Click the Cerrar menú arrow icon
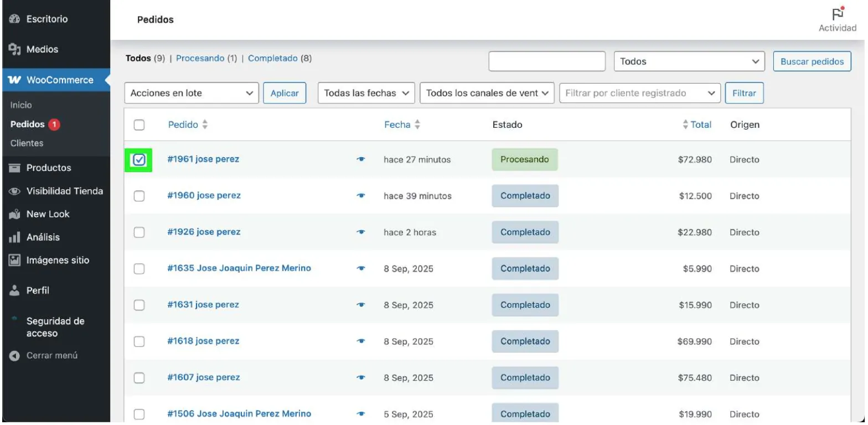Image resolution: width=868 pixels, height=425 pixels. pyautogui.click(x=15, y=356)
